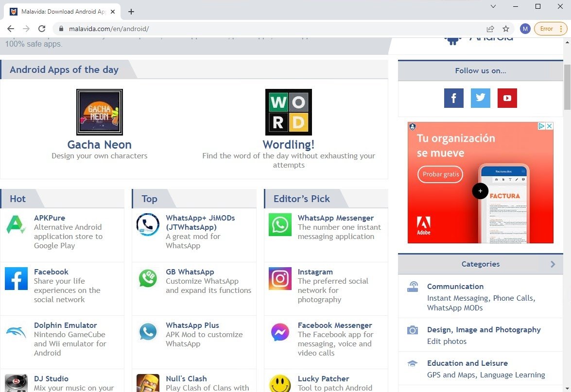Viewport: 571px width, 392px height.
Task: View site information padlock icon
Action: point(61,29)
